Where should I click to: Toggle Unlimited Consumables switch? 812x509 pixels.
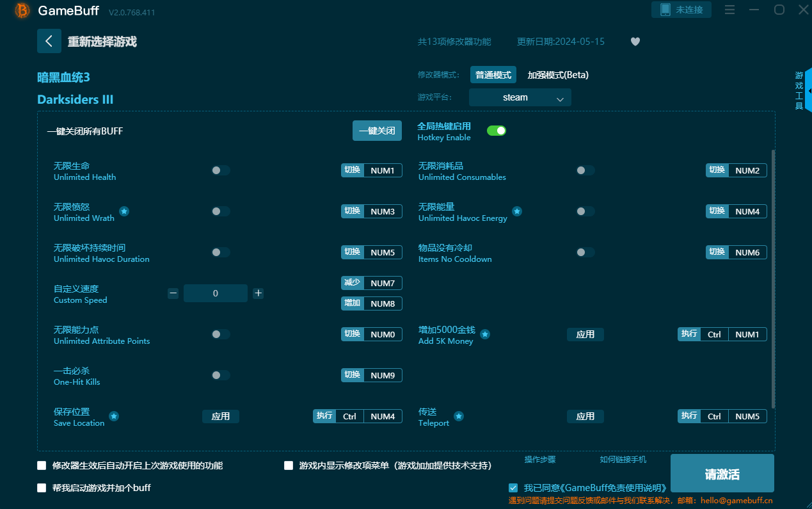pos(585,170)
